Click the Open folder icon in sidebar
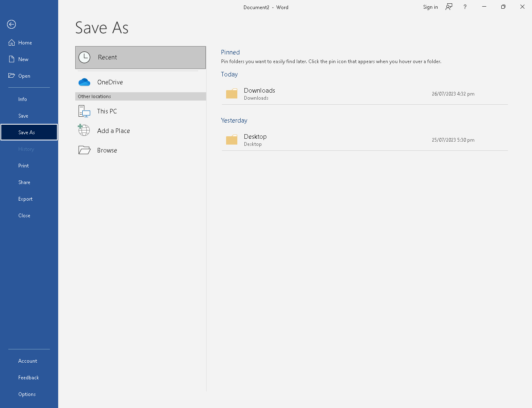Image resolution: width=532 pixels, height=408 pixels. [12, 76]
